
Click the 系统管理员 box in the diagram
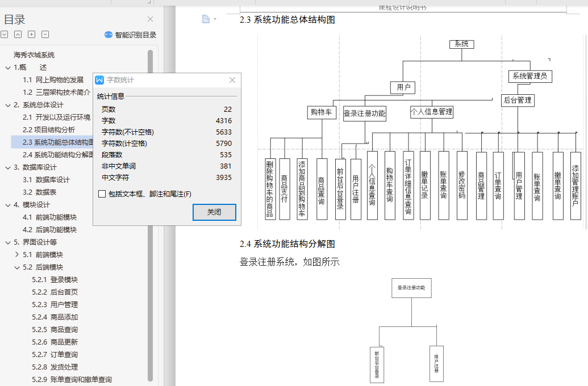pyautogui.click(x=530, y=76)
